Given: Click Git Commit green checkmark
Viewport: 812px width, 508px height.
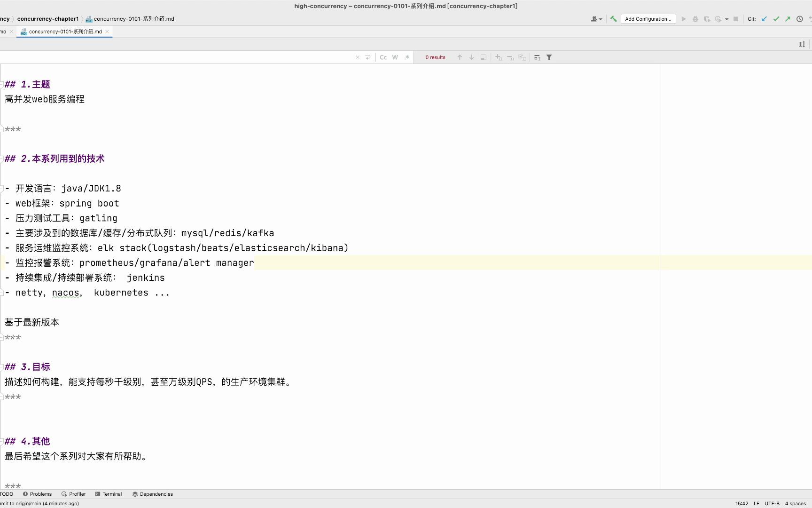Looking at the screenshot, I should pos(776,19).
